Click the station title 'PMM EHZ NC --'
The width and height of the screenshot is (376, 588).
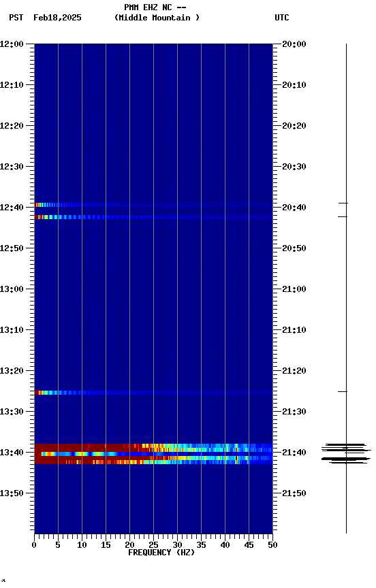155,7
